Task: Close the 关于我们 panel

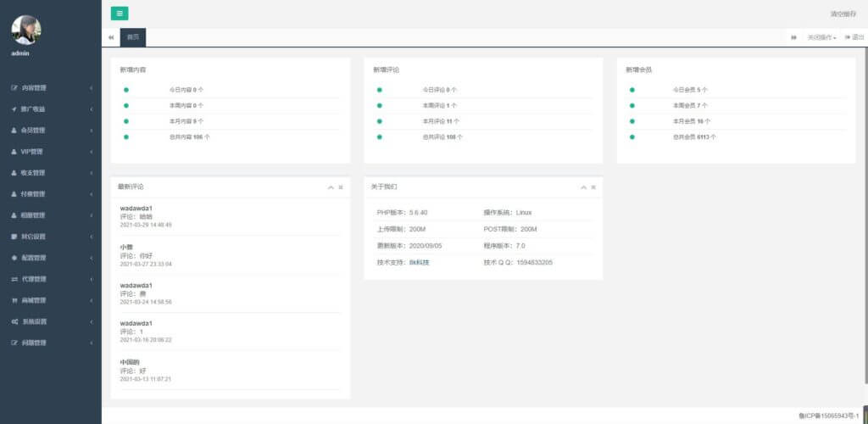Action: coord(593,187)
